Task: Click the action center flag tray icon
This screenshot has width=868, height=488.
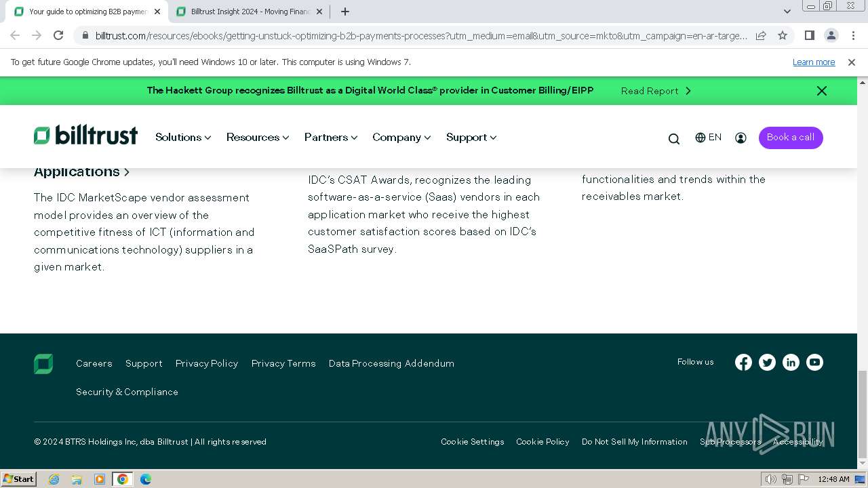Action: 803,479
